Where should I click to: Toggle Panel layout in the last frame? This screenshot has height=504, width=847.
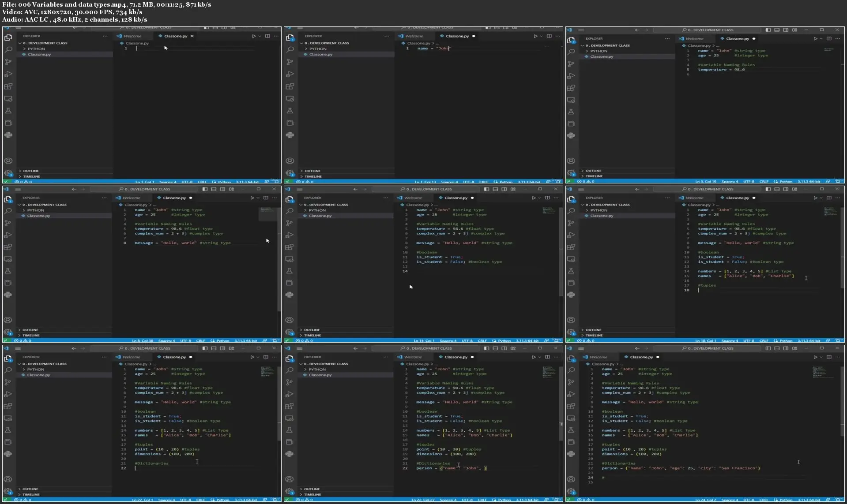click(777, 348)
